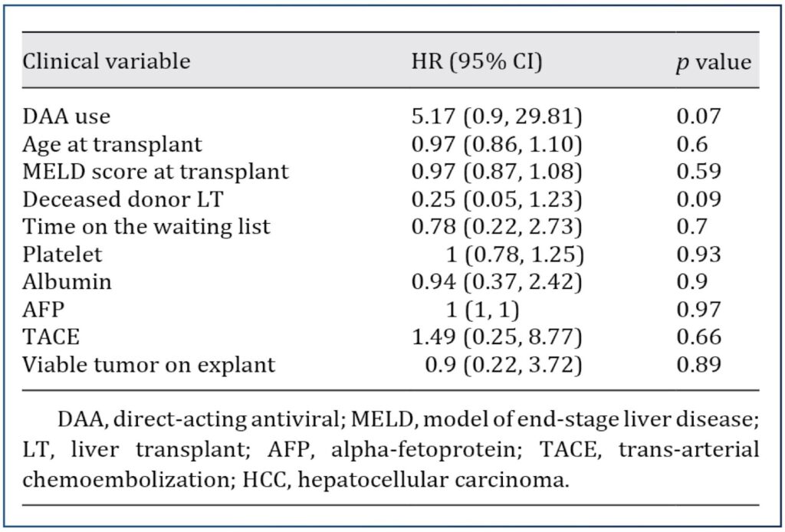Select "MELD score at transplant" row label

[156, 172]
